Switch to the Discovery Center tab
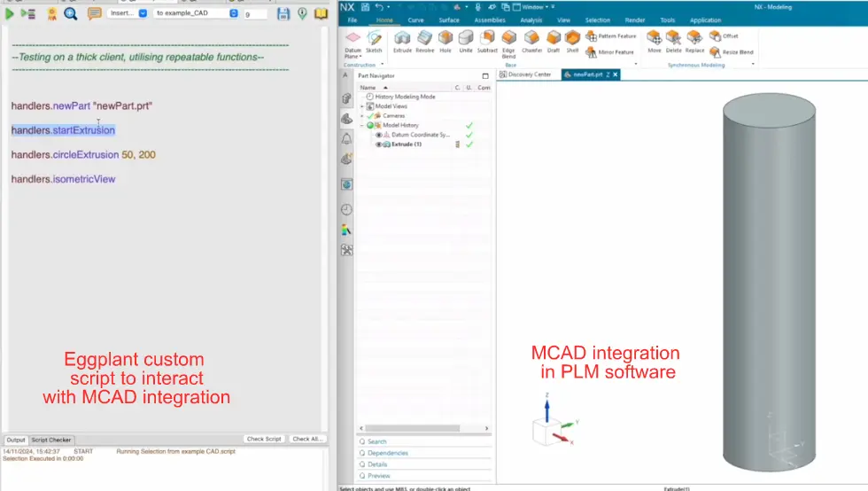Image resolution: width=868 pixels, height=491 pixels. tap(529, 74)
